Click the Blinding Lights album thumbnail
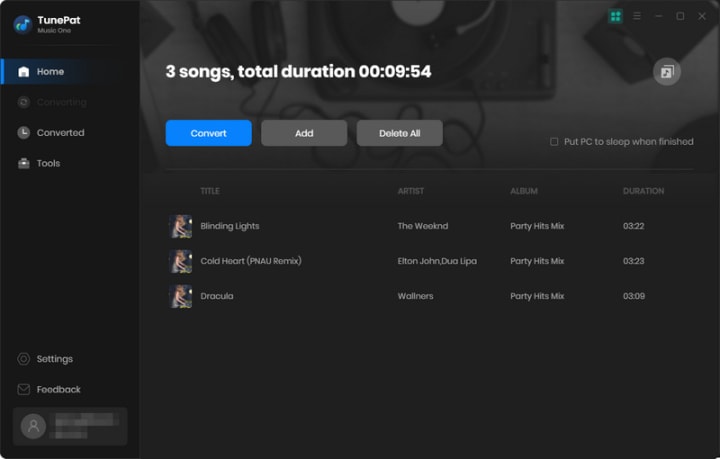Viewport: 720px width, 459px height. tap(180, 226)
